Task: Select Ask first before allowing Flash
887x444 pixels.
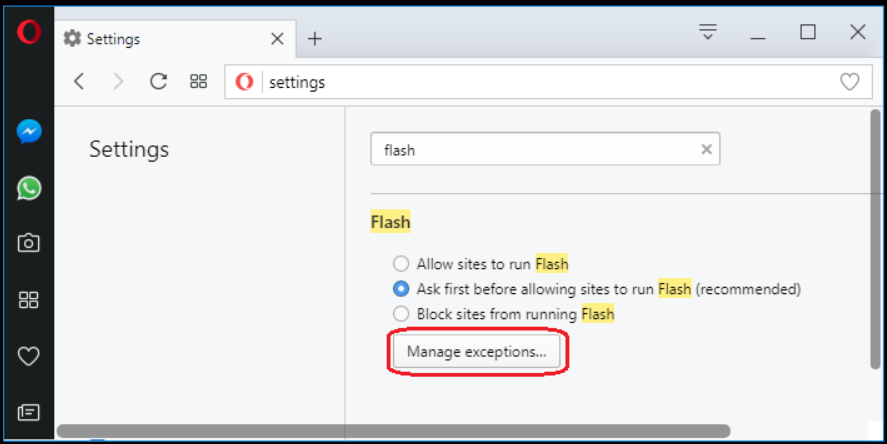Action: coord(401,289)
